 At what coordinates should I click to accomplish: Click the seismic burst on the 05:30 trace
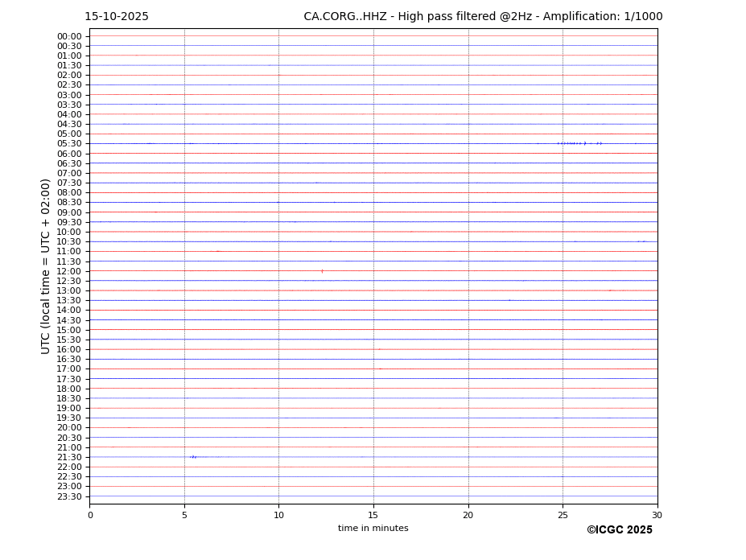(x=578, y=143)
